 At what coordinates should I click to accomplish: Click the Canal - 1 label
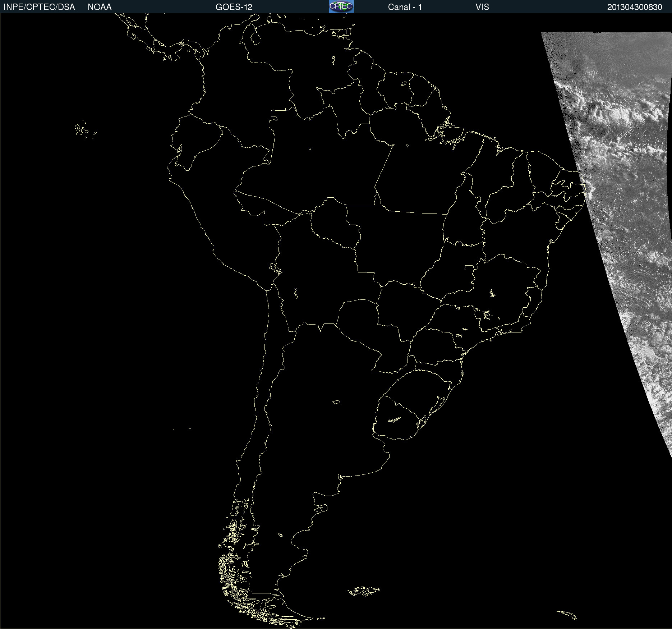[405, 7]
